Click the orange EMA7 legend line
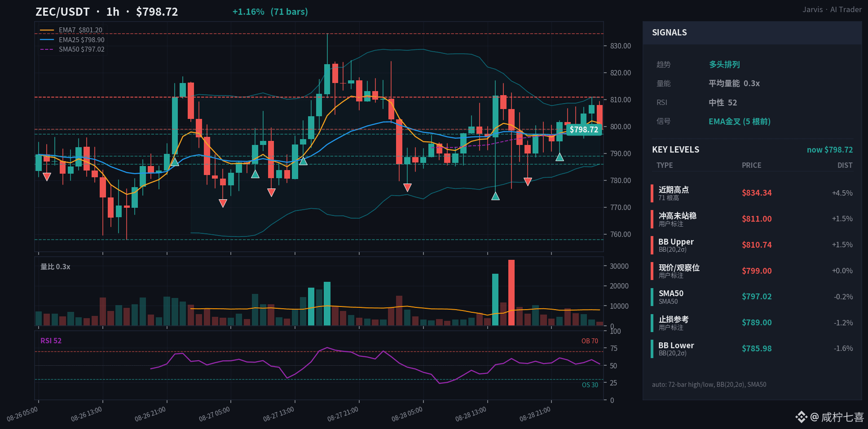 [x=47, y=30]
